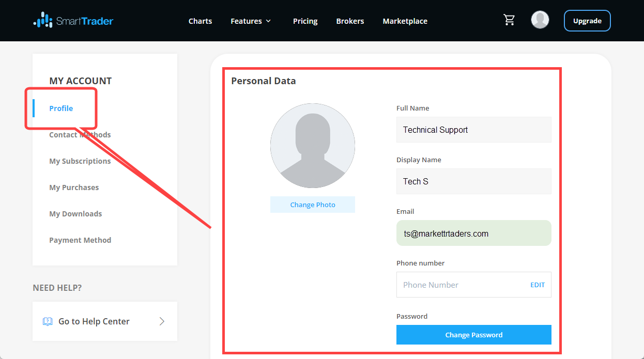This screenshot has height=359, width=644.
Task: View My Subscriptions
Action: [80, 161]
